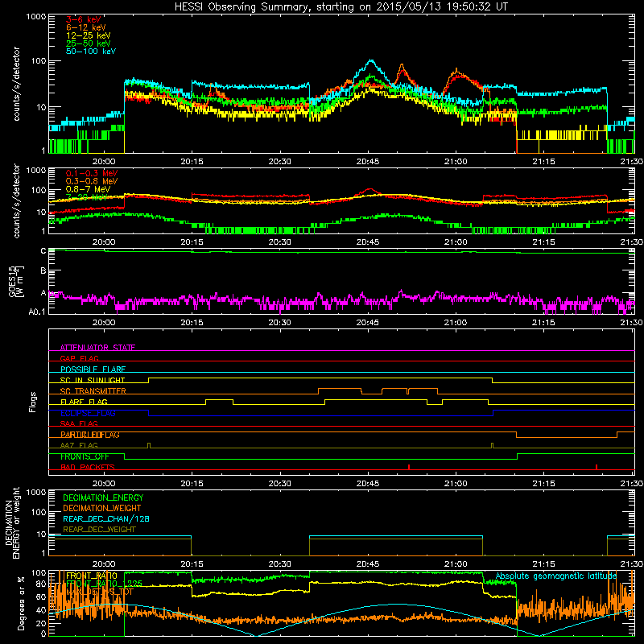
Task: Select the 12-25 keV legend label
Action: point(89,35)
